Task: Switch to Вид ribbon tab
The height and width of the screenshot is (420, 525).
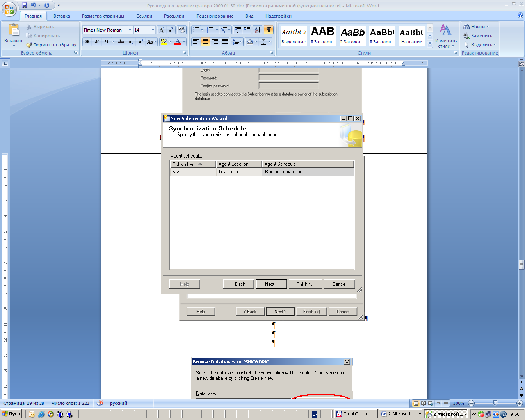Action: tap(249, 16)
